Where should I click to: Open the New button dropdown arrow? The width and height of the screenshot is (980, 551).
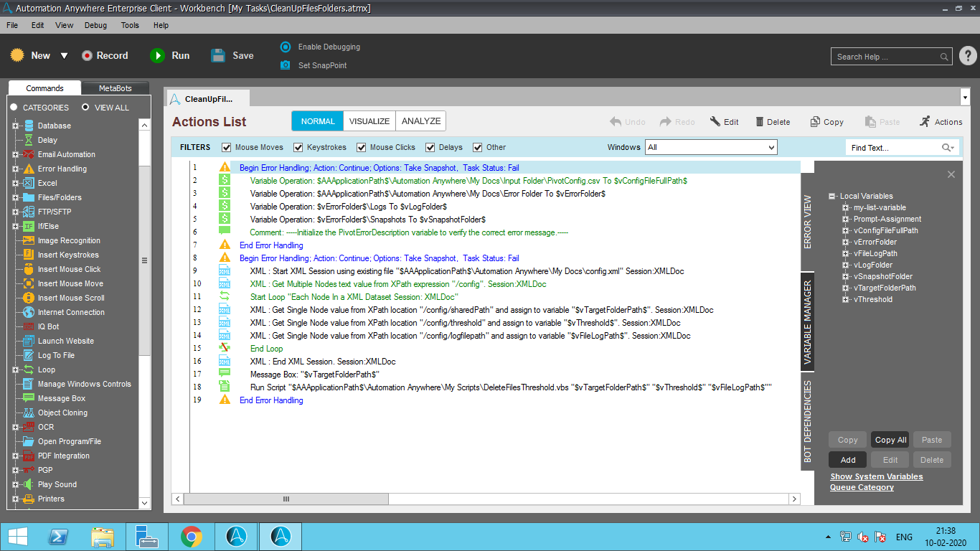click(64, 56)
